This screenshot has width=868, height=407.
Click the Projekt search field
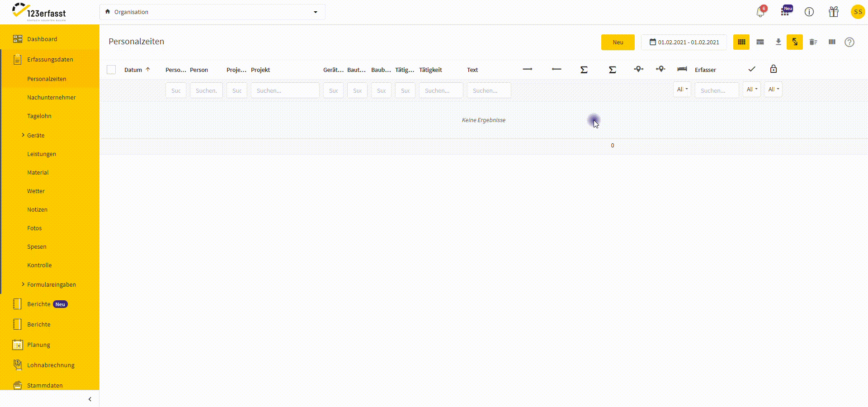click(285, 90)
